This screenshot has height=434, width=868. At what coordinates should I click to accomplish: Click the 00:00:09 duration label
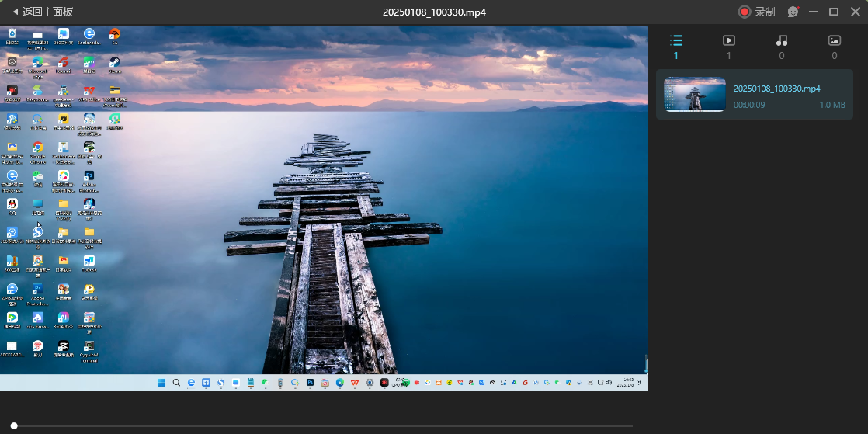pyautogui.click(x=749, y=105)
